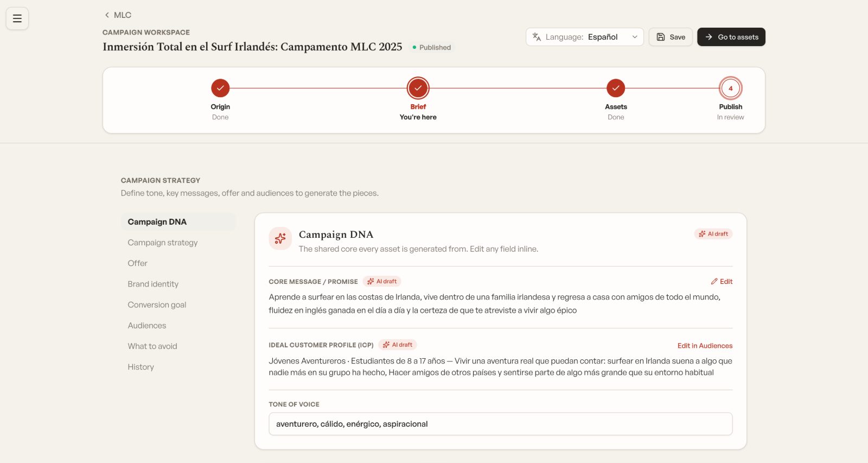Follow Edit in Audiences link
The image size is (868, 463).
coord(705,346)
